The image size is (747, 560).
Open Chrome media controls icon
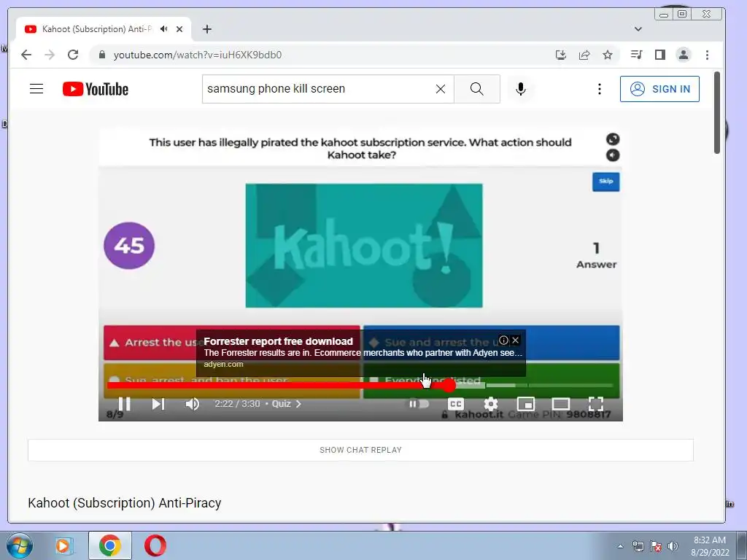[x=636, y=55]
